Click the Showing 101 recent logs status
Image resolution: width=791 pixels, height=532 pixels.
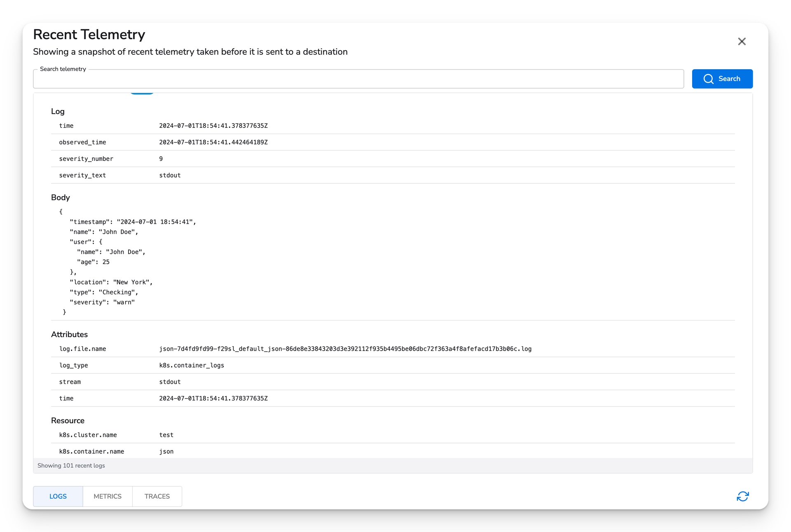click(71, 466)
